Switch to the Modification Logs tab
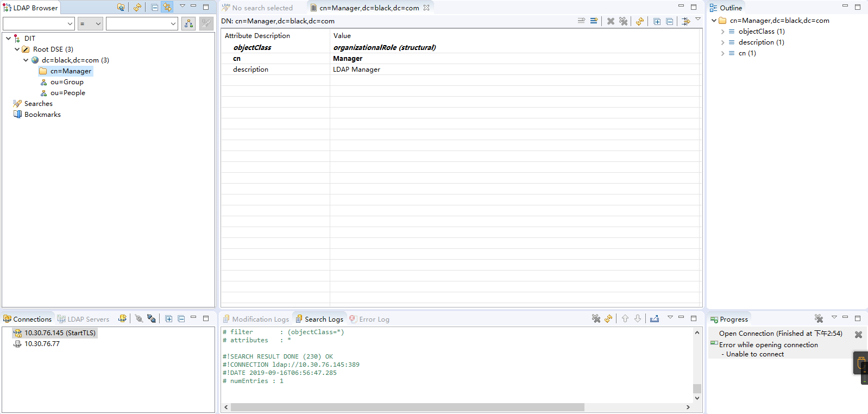868x414 pixels. [256, 319]
